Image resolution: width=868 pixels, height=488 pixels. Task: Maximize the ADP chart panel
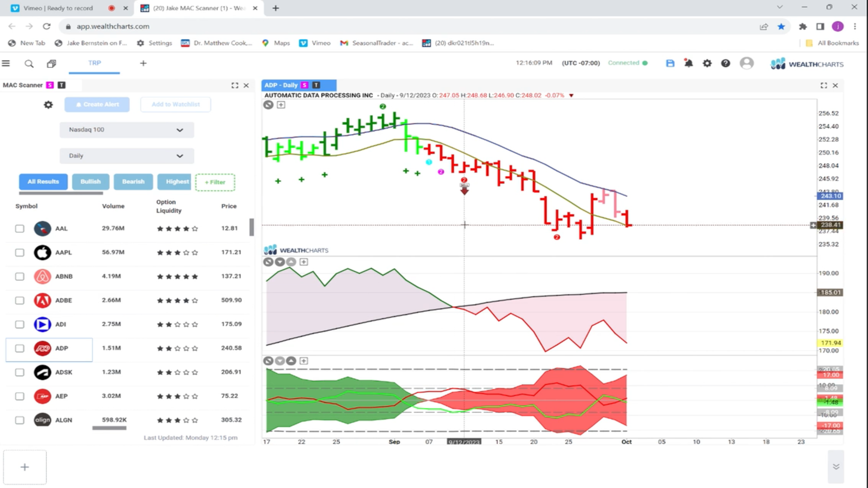click(x=824, y=85)
